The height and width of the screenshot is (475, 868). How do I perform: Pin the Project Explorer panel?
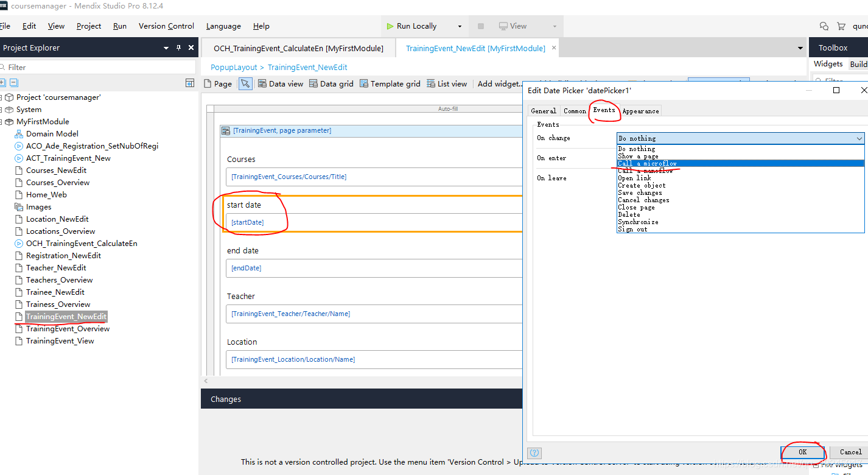[x=178, y=47]
